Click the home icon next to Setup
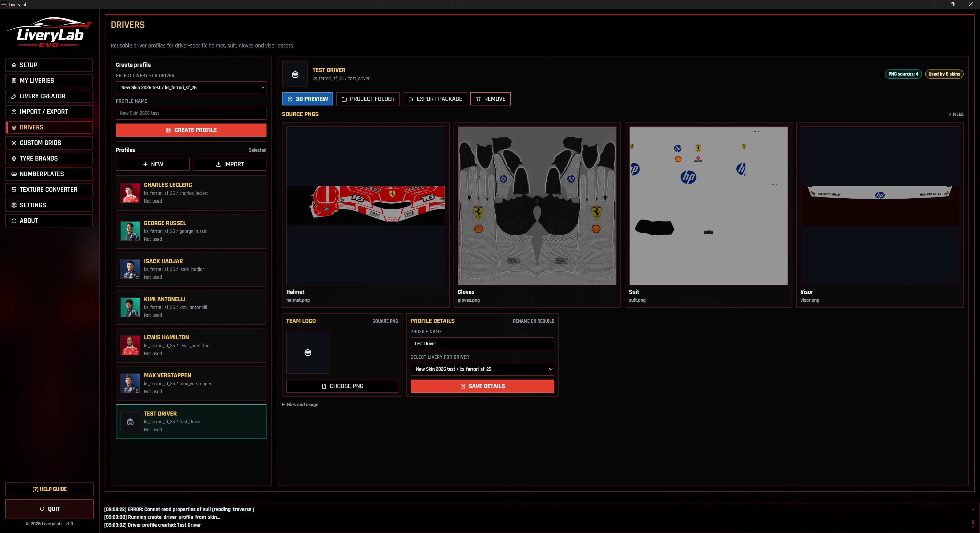 coord(14,65)
